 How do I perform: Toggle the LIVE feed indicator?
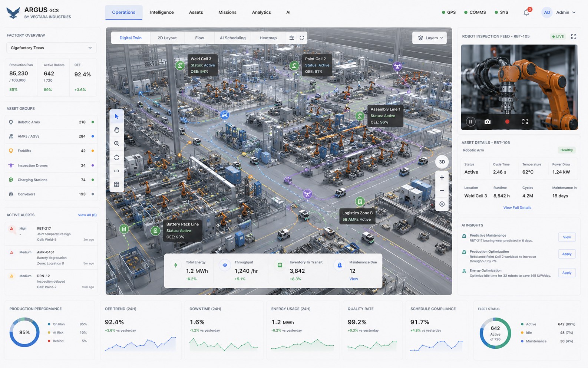point(558,36)
